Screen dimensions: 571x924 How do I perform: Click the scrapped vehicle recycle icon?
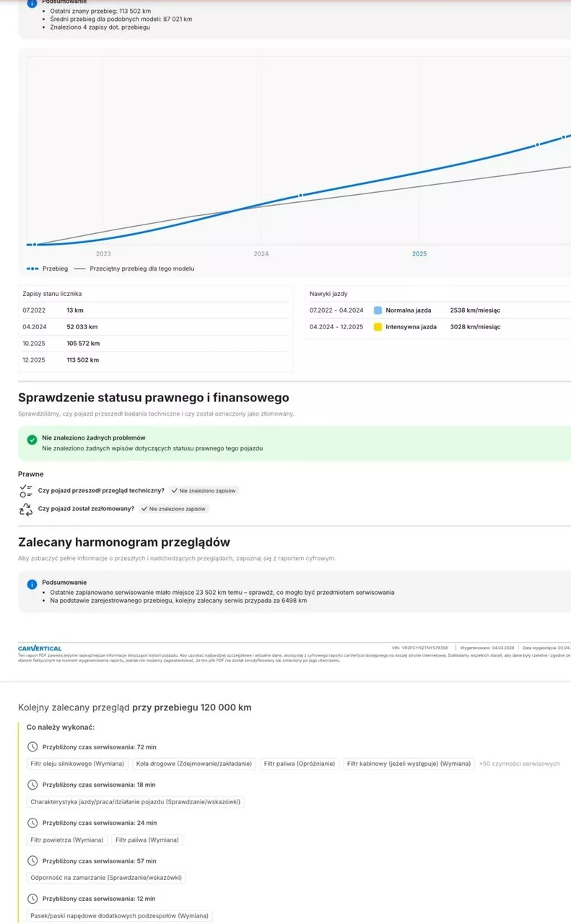pos(26,509)
